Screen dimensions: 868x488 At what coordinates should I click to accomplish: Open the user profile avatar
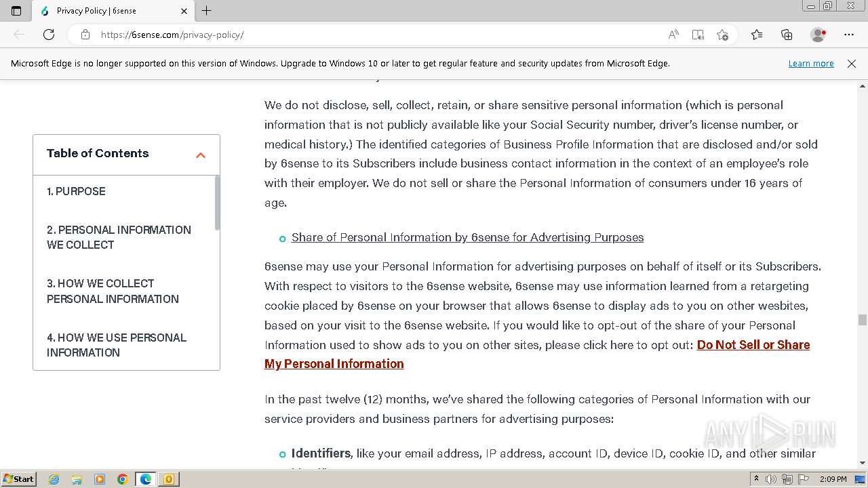coord(818,35)
